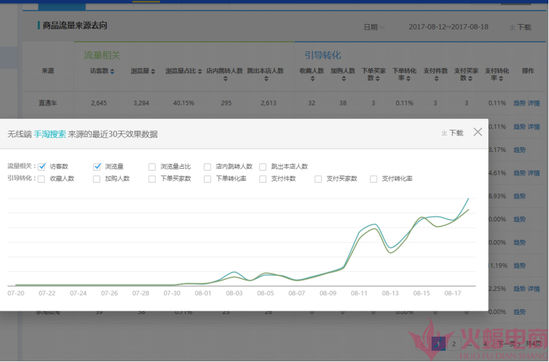
Task: Select the 下单转化率 checkbox
Action: tap(207, 179)
